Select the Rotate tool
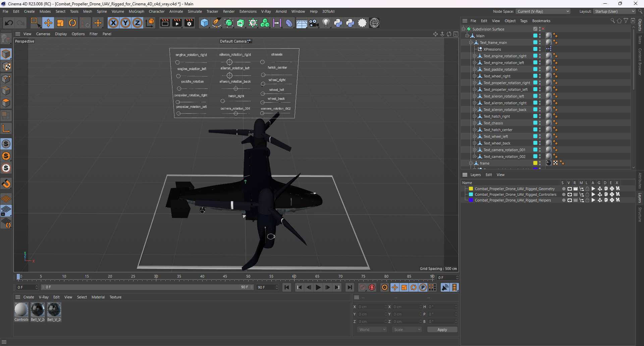Viewport: 644px width, 346px height. pyautogui.click(x=72, y=23)
